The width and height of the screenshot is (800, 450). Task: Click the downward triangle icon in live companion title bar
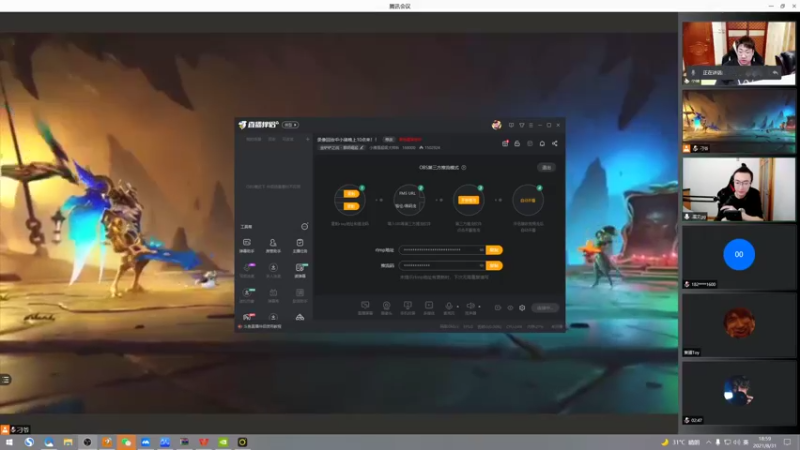(521, 125)
